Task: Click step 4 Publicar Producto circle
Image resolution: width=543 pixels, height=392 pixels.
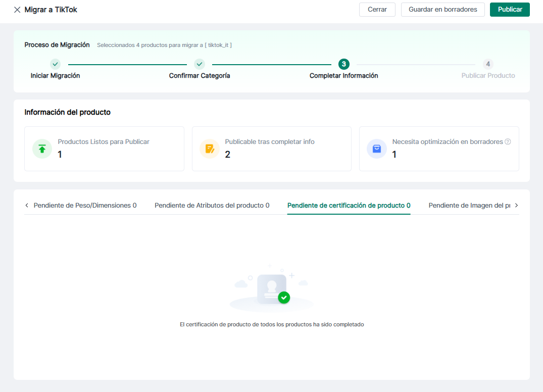Action: tap(488, 64)
